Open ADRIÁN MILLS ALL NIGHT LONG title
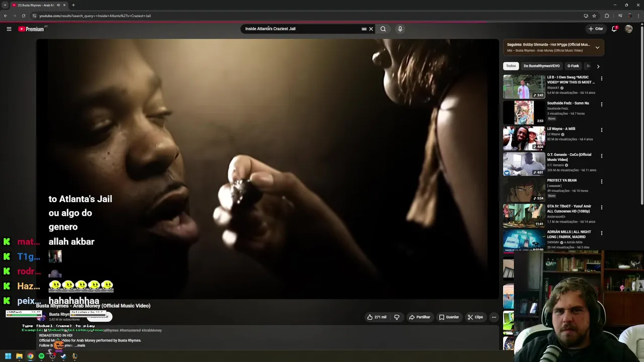Image resolution: width=644 pixels, height=362 pixels. pos(568,234)
